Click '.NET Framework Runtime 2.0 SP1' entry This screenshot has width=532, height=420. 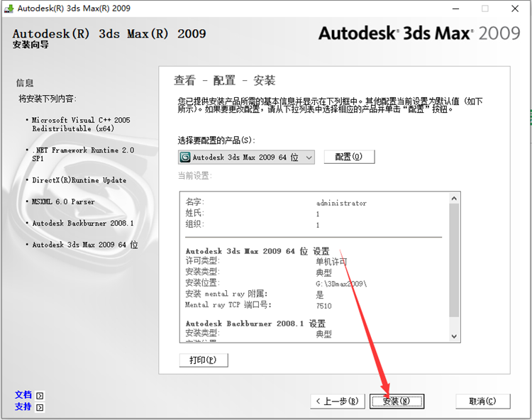(x=83, y=155)
